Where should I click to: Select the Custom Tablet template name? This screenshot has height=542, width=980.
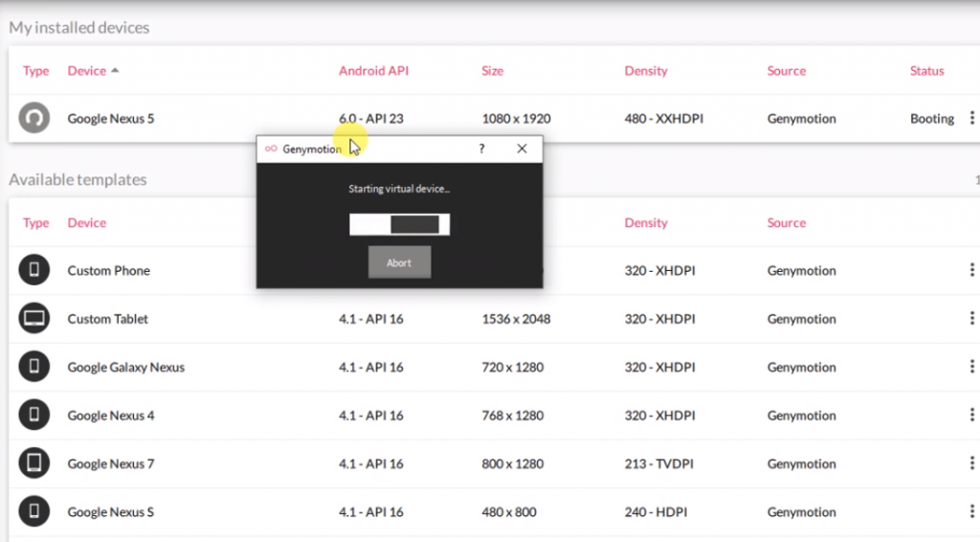pos(107,319)
